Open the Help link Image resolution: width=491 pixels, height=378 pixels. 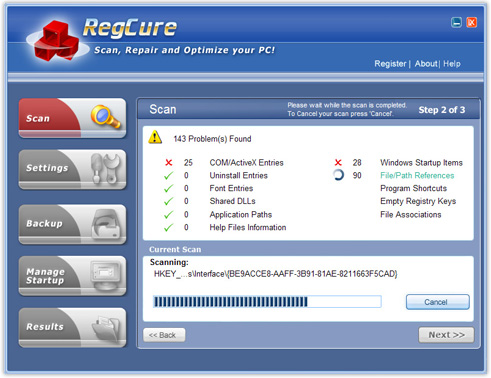452,64
